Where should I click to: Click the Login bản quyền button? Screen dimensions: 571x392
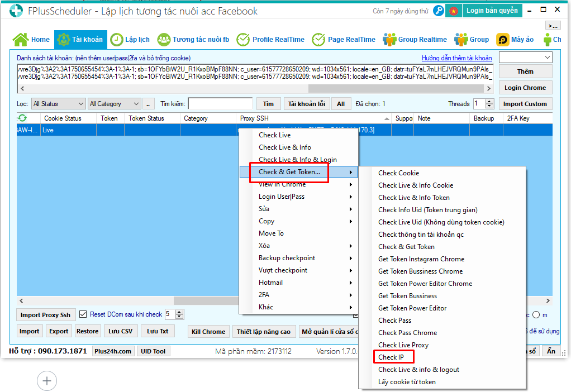492,11
